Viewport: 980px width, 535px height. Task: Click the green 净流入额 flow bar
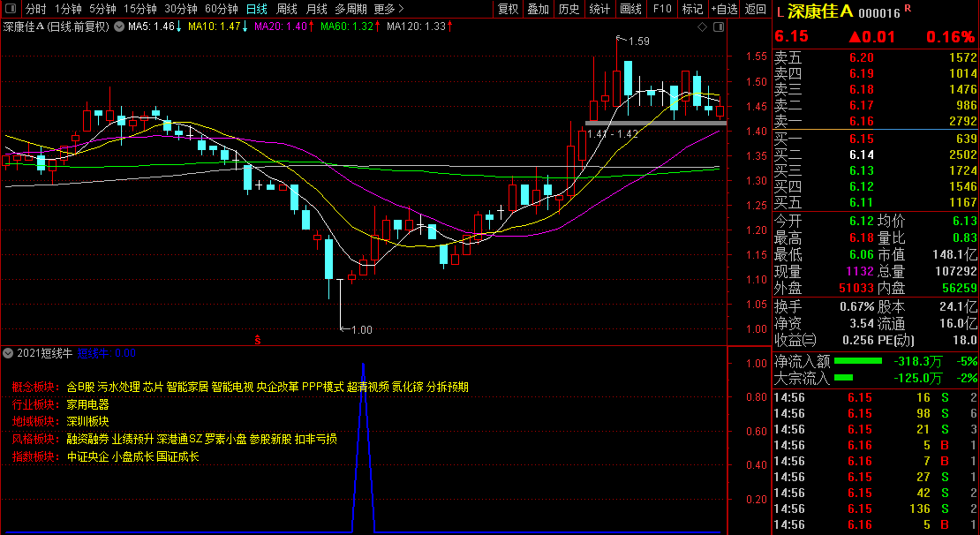858,361
